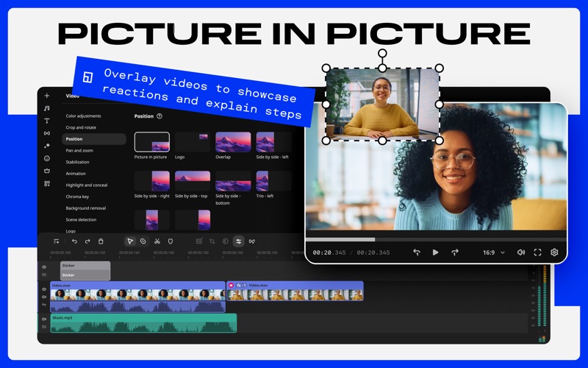588x368 pixels.
Task: Click the crop icon on timeline toolbar
Action: pos(212,241)
